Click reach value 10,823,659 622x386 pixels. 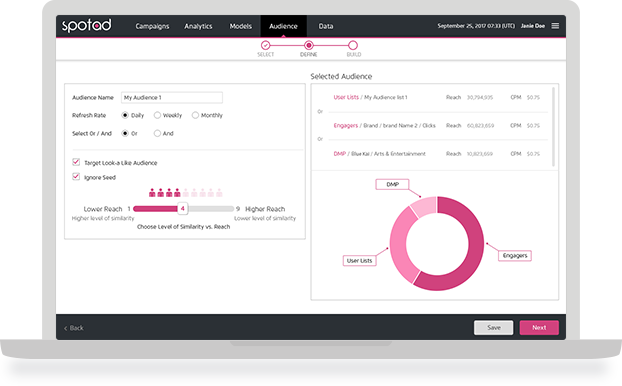480,154
